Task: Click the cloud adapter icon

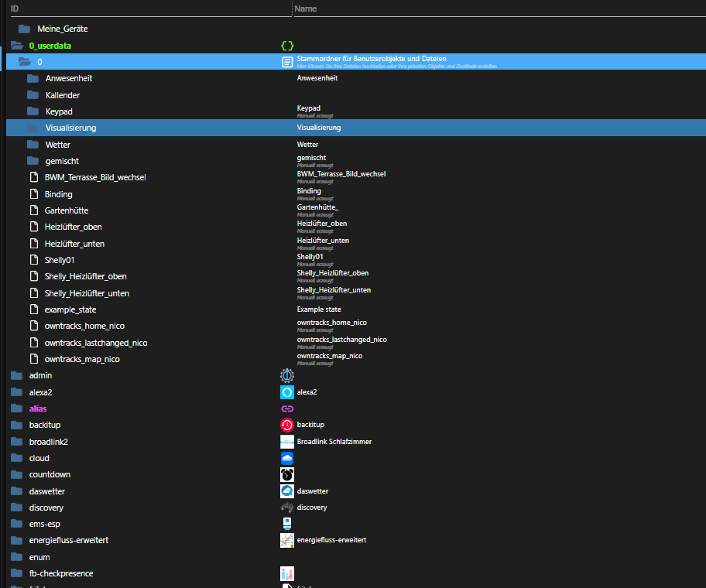Action: (x=286, y=458)
